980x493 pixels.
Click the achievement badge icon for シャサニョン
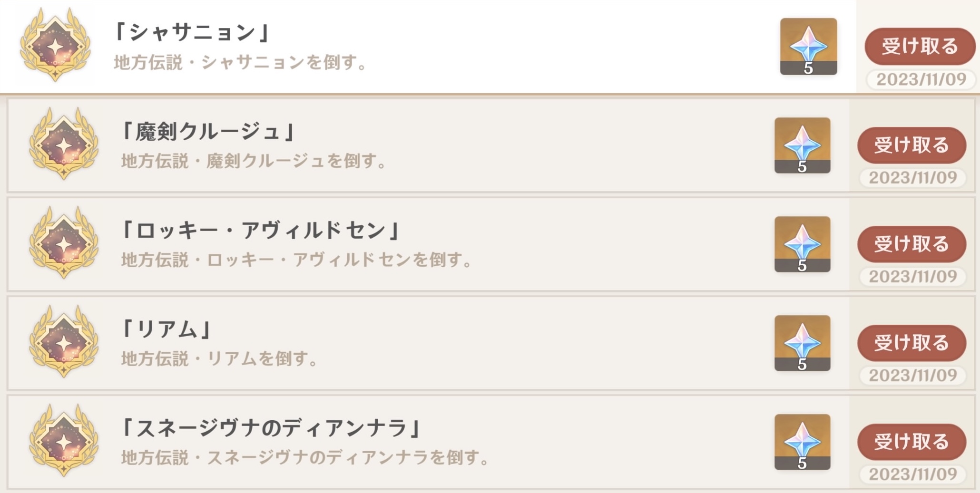[55, 46]
